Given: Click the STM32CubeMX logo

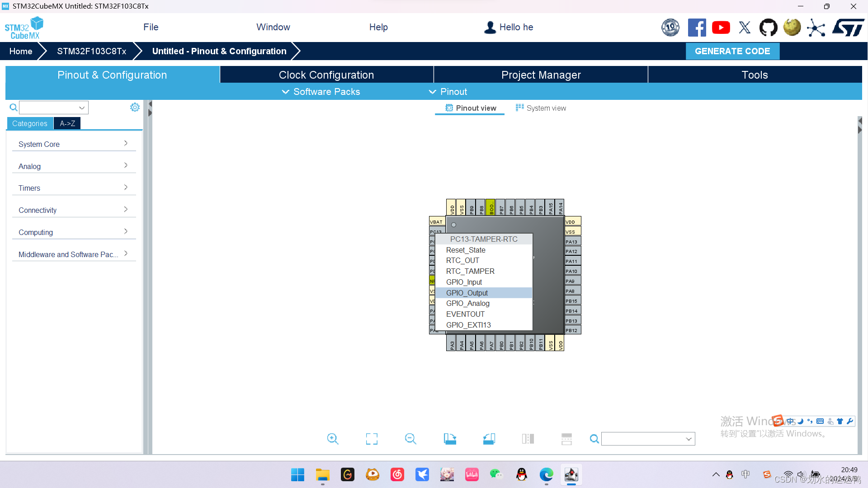Looking at the screenshot, I should click(x=24, y=28).
